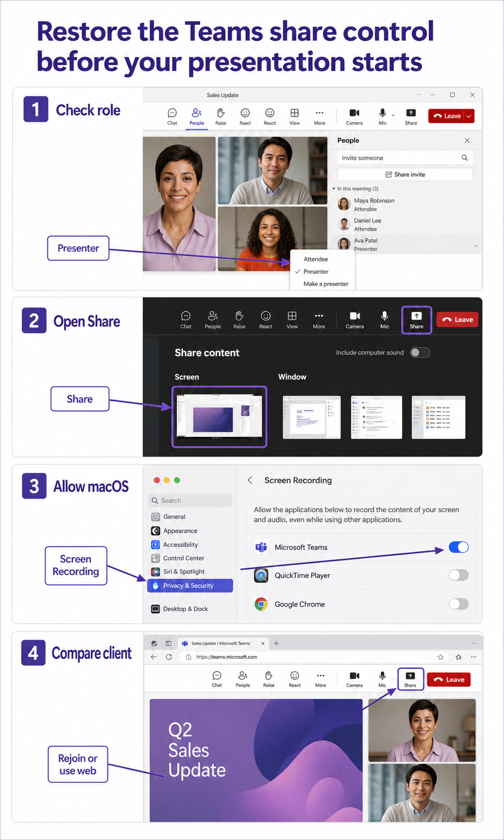504x840 pixels.
Task: Open General in macOS Settings sidebar
Action: pyautogui.click(x=190, y=517)
